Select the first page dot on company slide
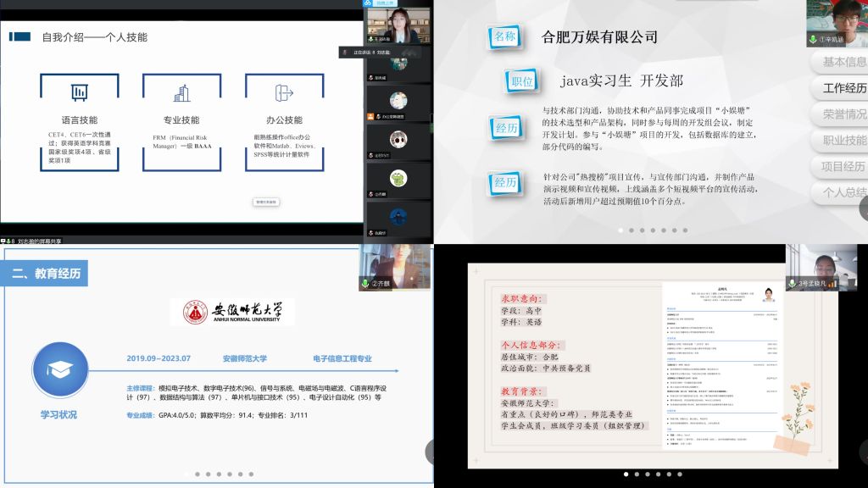The width and height of the screenshot is (868, 488). click(620, 230)
